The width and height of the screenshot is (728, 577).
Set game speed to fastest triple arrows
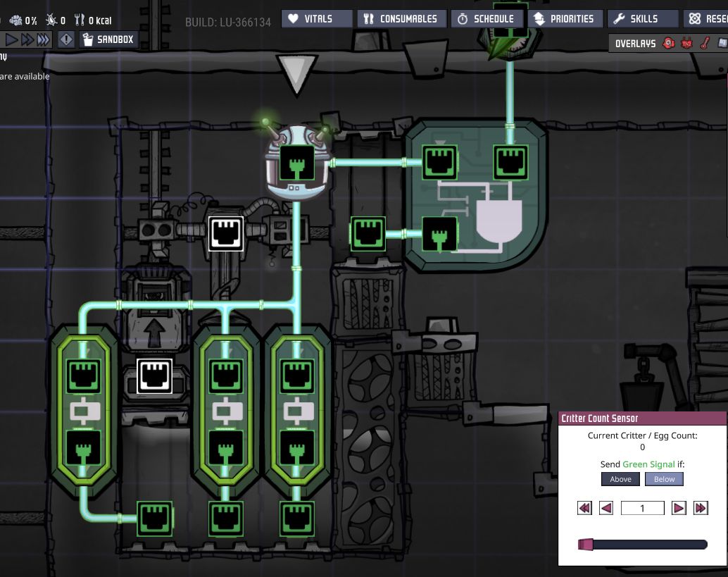coord(44,39)
